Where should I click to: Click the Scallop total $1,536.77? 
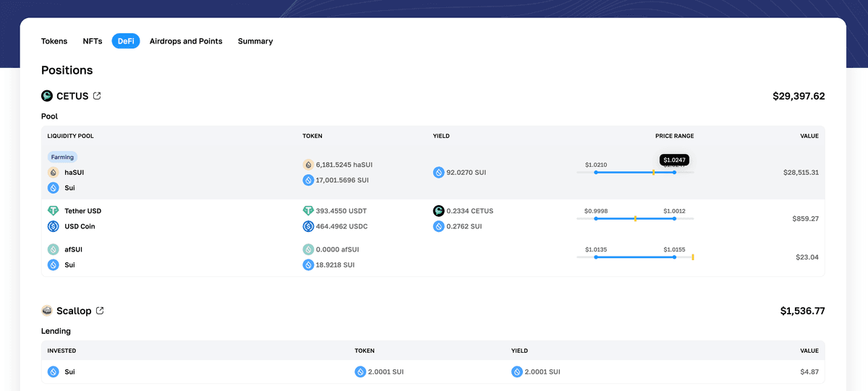coord(802,311)
